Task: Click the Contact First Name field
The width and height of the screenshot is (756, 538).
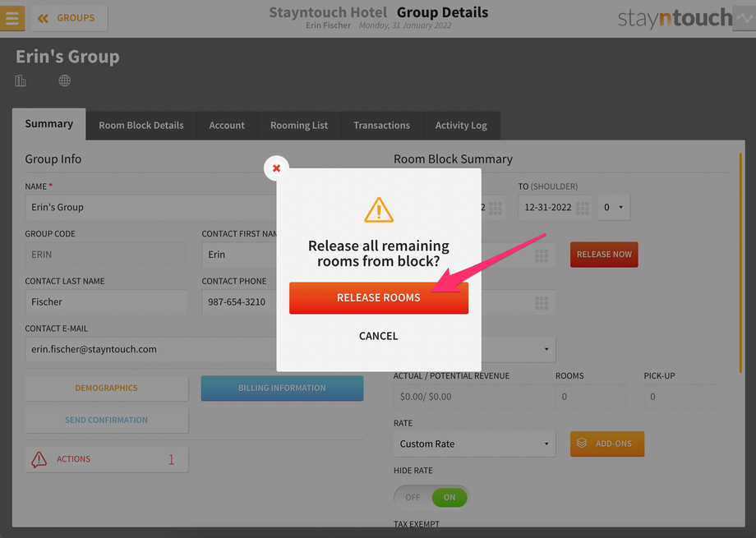Action: pos(239,255)
